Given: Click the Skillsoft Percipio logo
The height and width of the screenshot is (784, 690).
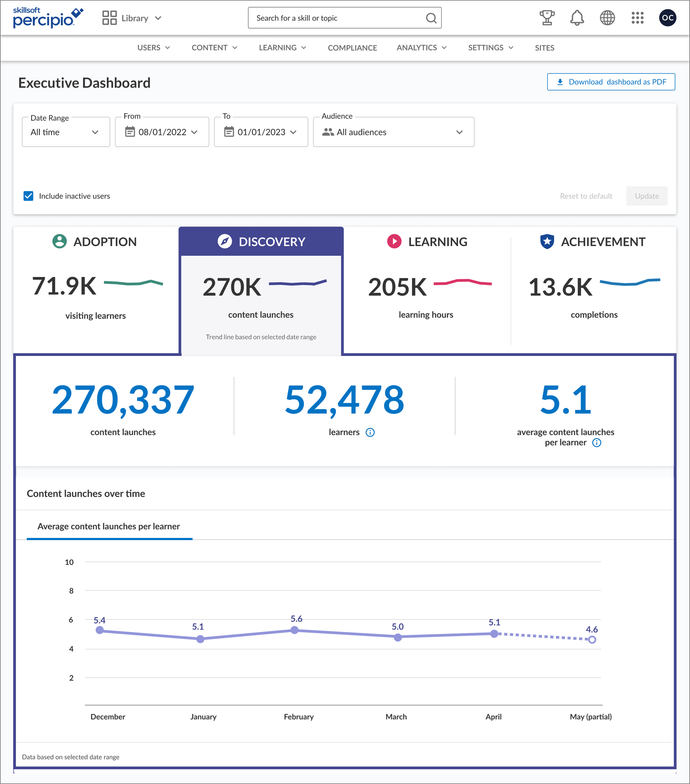Looking at the screenshot, I should coord(48,18).
